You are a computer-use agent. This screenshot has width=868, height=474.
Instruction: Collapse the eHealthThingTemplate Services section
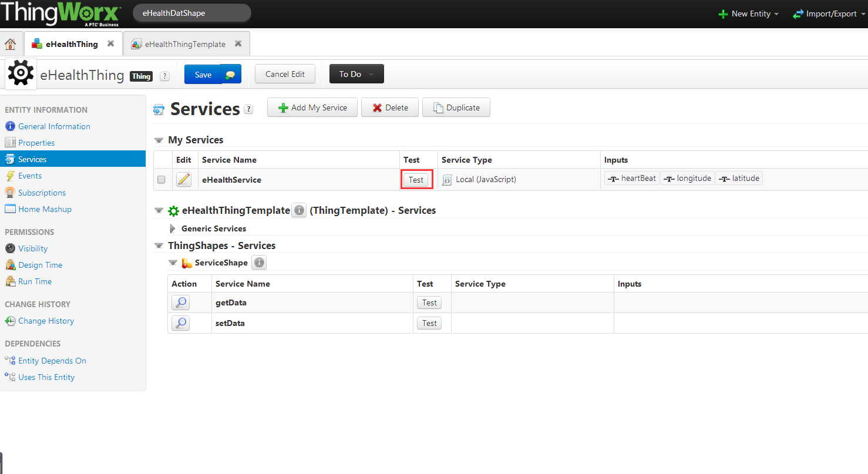[159, 210]
